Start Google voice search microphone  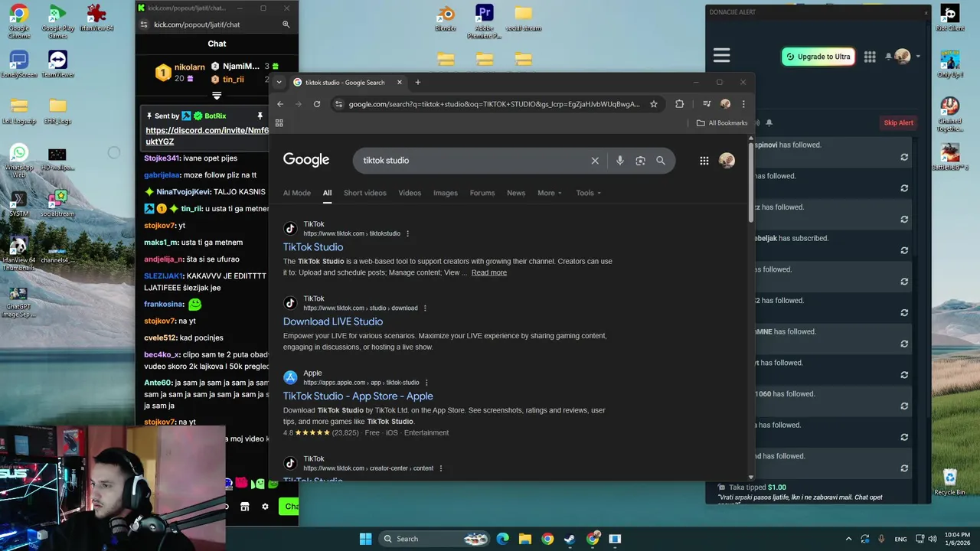point(620,161)
